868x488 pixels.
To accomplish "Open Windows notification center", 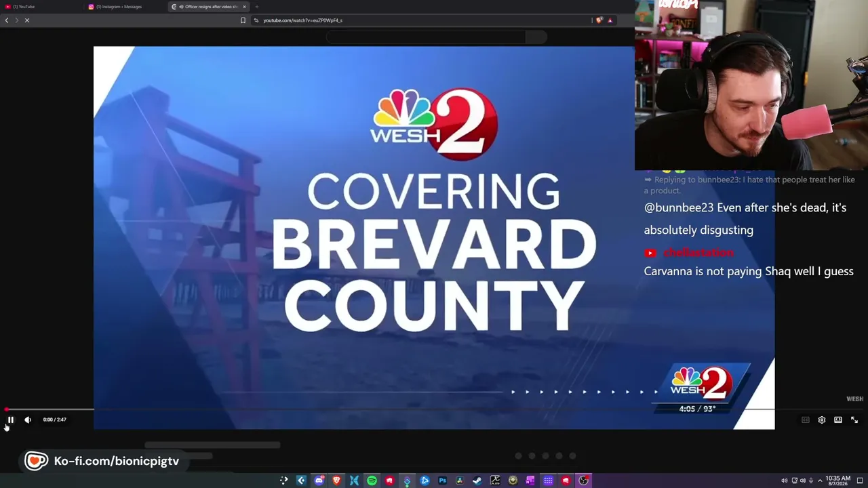I will pyautogui.click(x=860, y=481).
